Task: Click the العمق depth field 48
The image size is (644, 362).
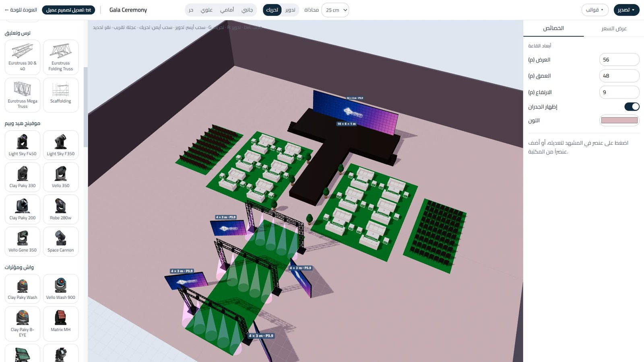Action: click(x=619, y=76)
